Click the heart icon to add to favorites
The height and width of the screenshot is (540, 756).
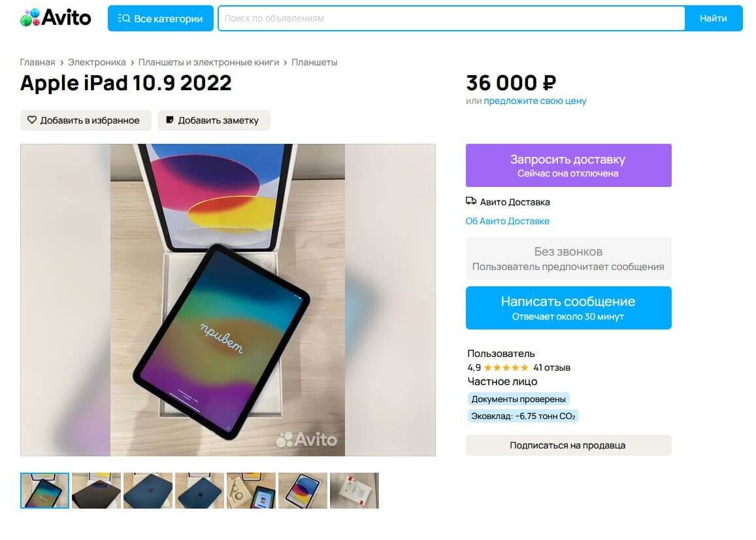(31, 120)
